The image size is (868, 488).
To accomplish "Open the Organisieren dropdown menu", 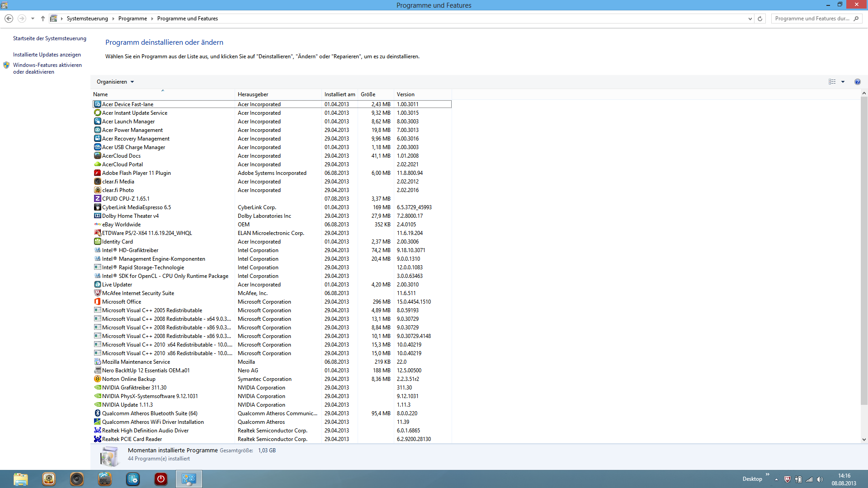I will (115, 82).
